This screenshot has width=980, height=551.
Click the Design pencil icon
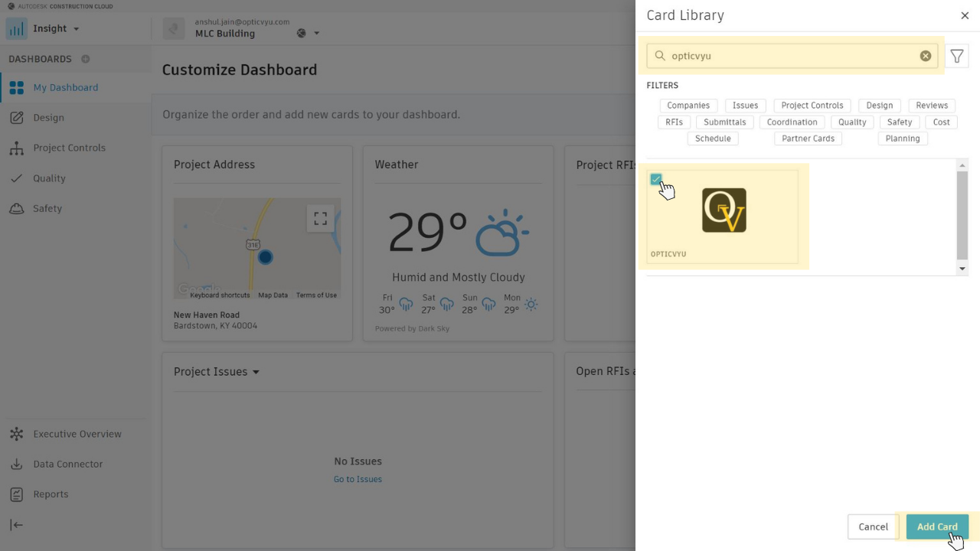(x=17, y=118)
